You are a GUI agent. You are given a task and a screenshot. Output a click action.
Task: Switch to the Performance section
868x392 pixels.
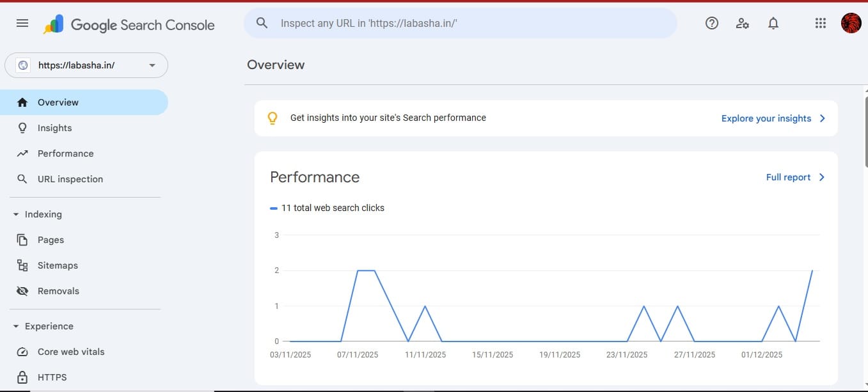tap(66, 153)
